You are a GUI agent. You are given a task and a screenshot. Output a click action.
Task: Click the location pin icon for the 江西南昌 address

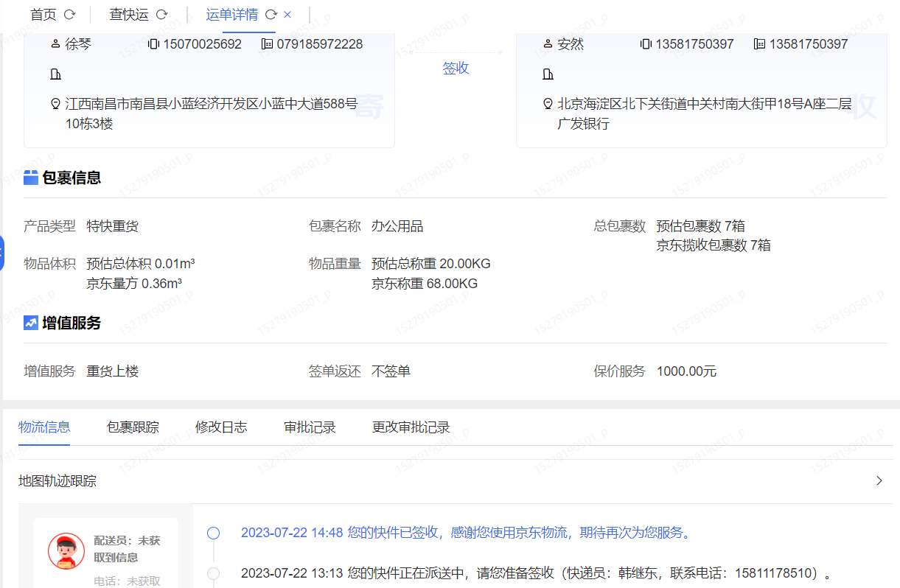pos(55,104)
